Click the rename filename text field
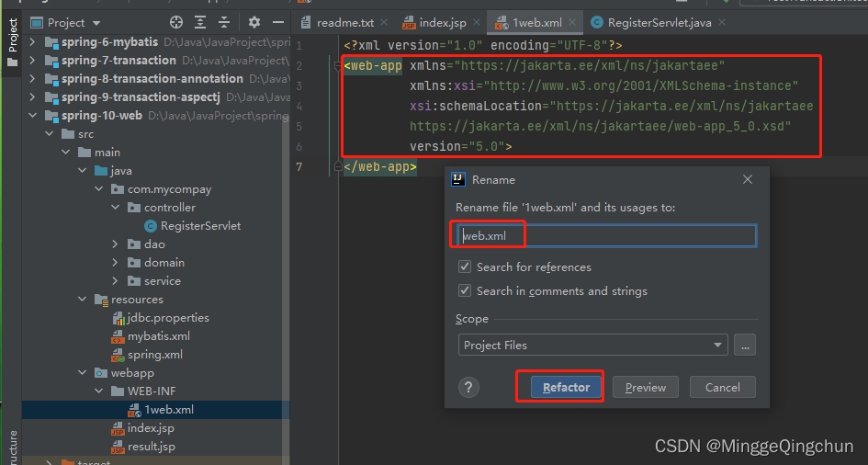Viewport: 868px width, 465px height. click(x=606, y=236)
